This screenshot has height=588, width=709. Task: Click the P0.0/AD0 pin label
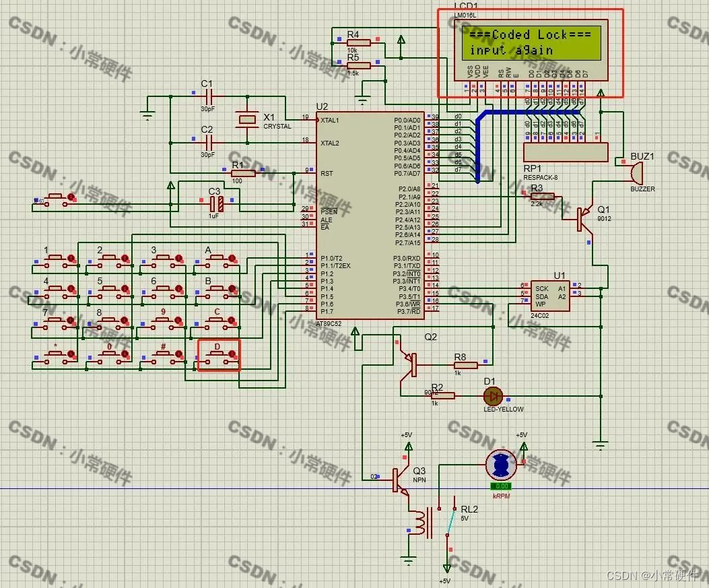(x=407, y=121)
